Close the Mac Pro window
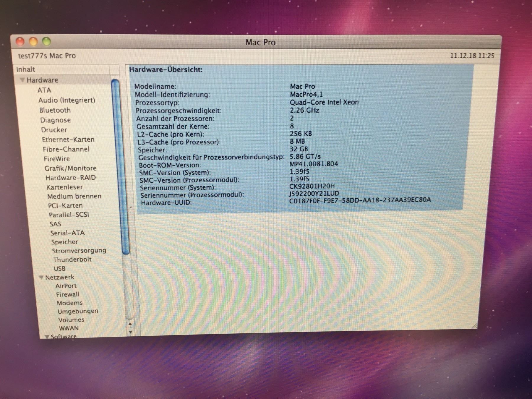The image size is (532, 399). coord(20,42)
